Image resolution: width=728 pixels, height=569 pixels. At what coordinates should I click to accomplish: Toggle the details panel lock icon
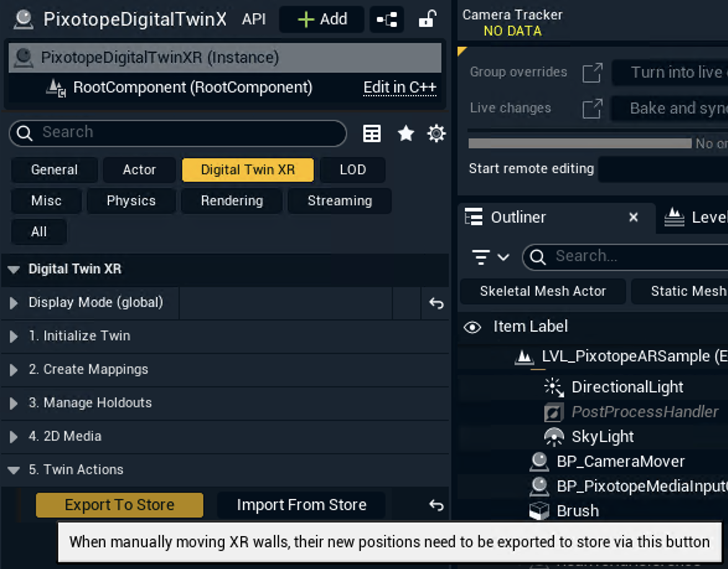coord(427,19)
